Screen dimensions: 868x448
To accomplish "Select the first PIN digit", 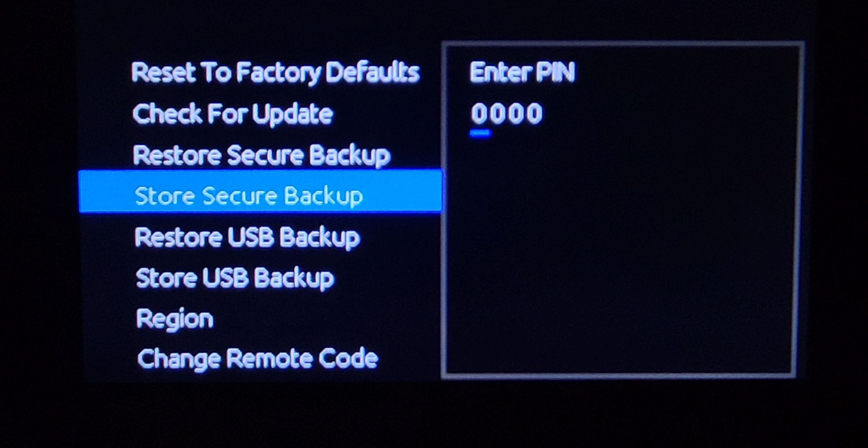I will (x=480, y=114).
